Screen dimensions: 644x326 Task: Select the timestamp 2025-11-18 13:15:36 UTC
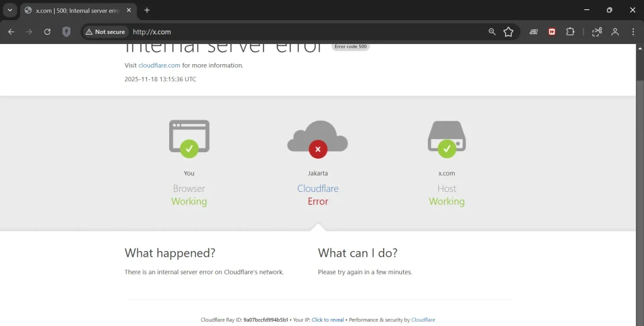(160, 79)
